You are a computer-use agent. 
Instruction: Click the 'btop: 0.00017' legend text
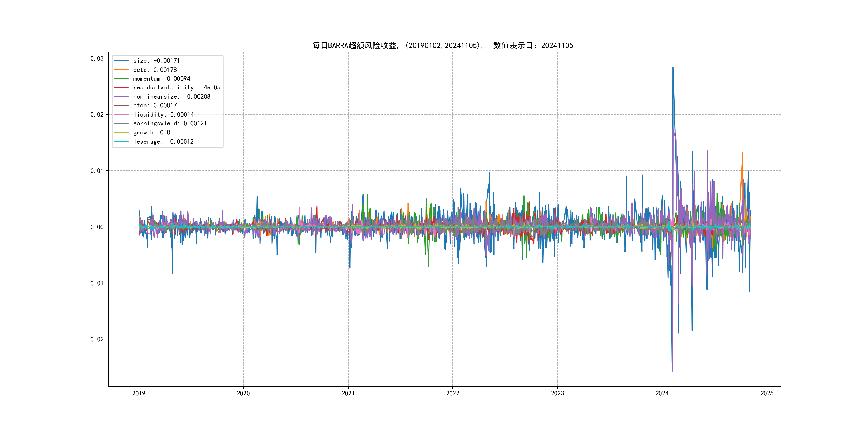click(155, 106)
